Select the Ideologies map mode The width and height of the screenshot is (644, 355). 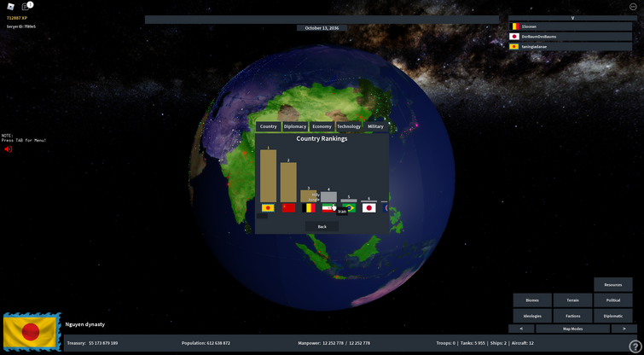532,316
